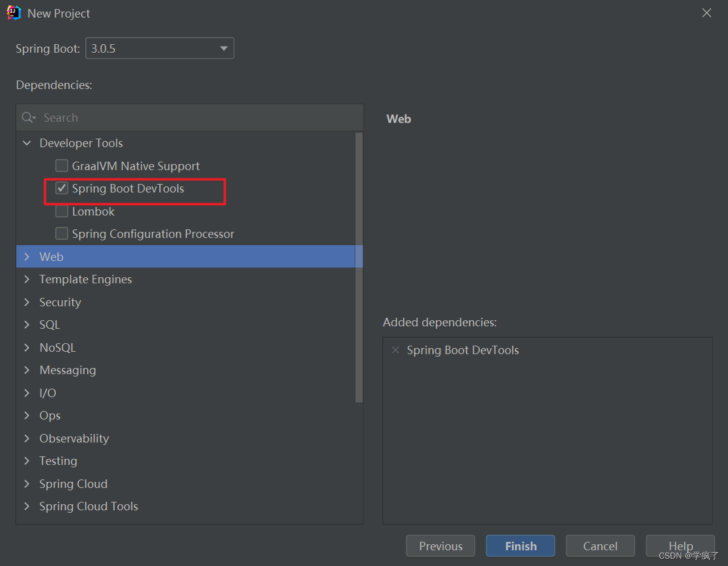Expand the NoSQL group
This screenshot has height=566, width=728.
(x=27, y=347)
